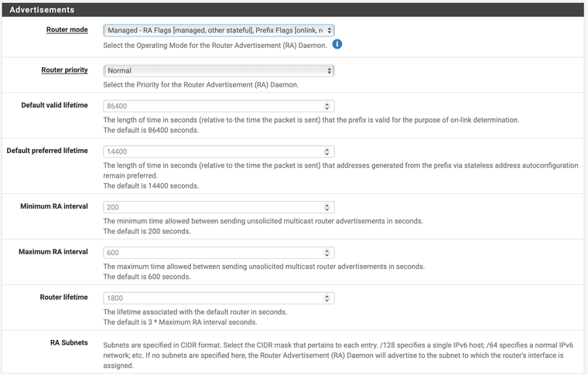Viewport: 588px width, 374px height.
Task: Click the RA Subnets label
Action: coord(69,342)
